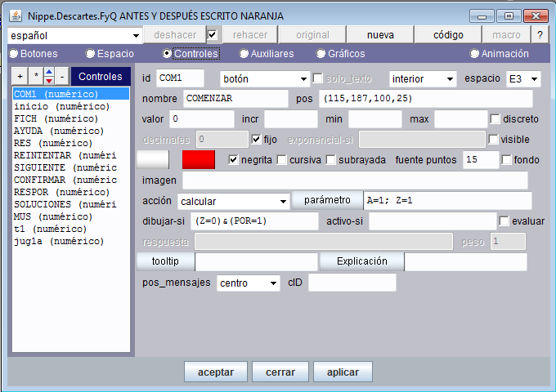Image resolution: width=556 pixels, height=392 pixels.
Task: Toggle the negrita checkbox
Action: [233, 159]
